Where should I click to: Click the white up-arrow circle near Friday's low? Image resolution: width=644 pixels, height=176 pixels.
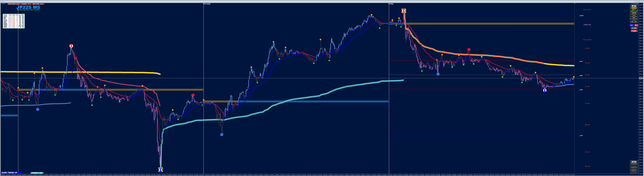coord(545,90)
